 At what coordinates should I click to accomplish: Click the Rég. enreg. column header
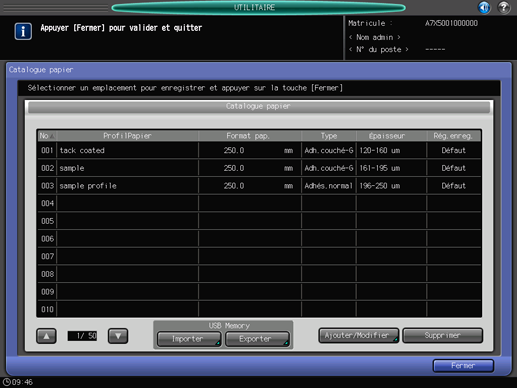[453, 136]
